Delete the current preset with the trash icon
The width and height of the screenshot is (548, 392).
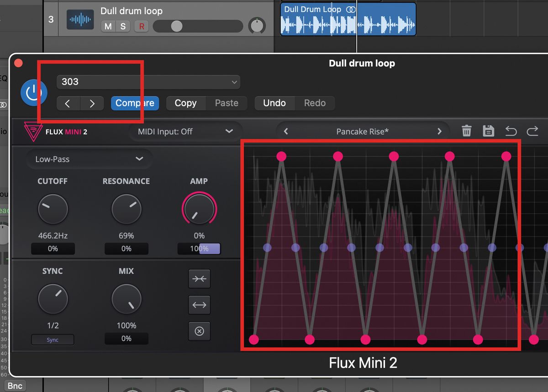467,131
